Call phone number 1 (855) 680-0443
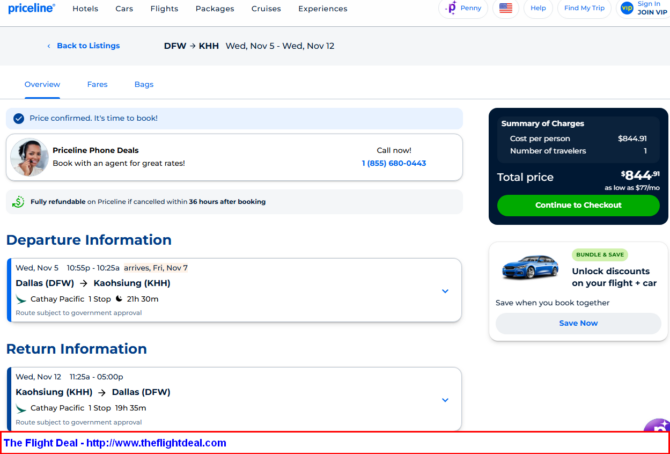 [394, 163]
